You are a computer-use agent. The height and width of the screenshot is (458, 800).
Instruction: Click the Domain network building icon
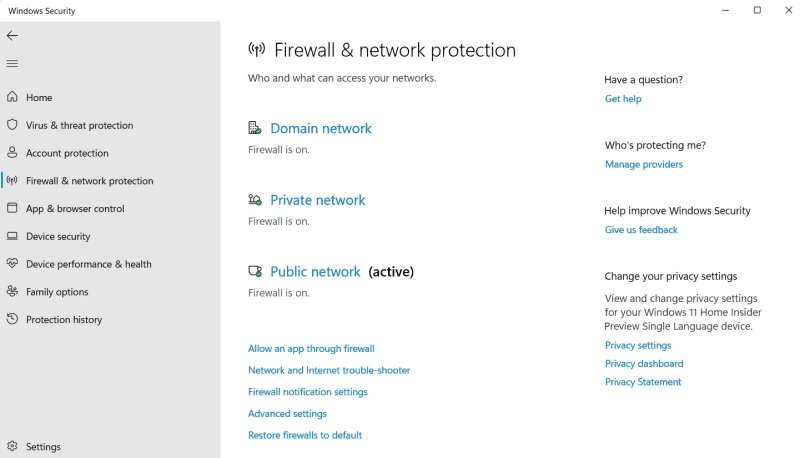click(255, 128)
